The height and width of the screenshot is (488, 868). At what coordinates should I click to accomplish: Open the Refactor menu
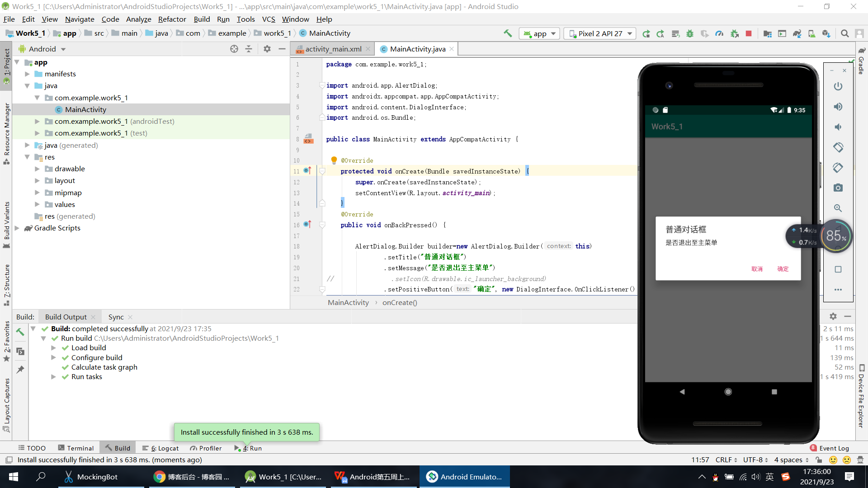pos(172,19)
